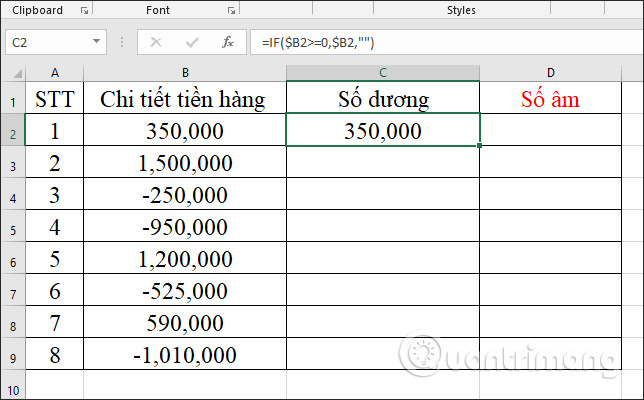Click the Enter checkmark formula button
Image resolution: width=644 pixels, height=400 pixels.
(192, 42)
